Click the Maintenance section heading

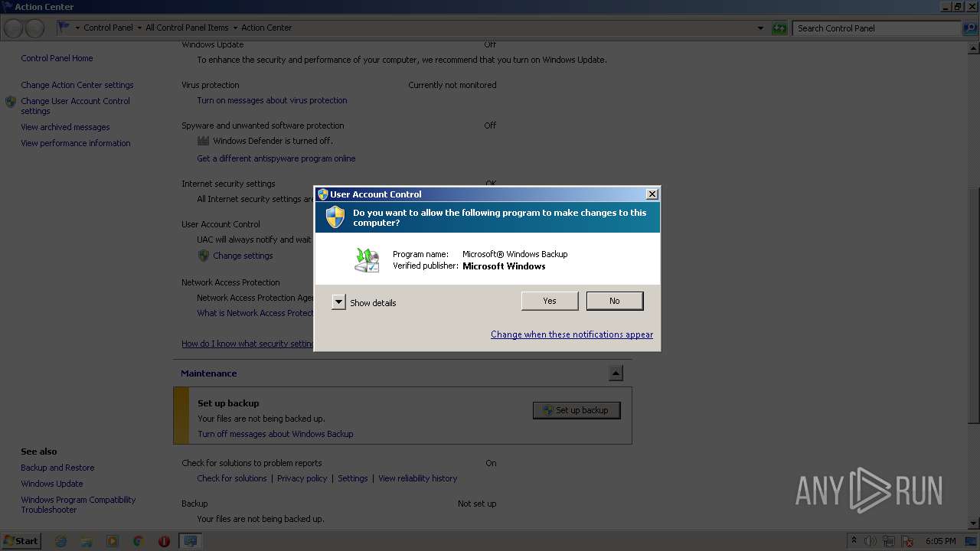pos(208,373)
